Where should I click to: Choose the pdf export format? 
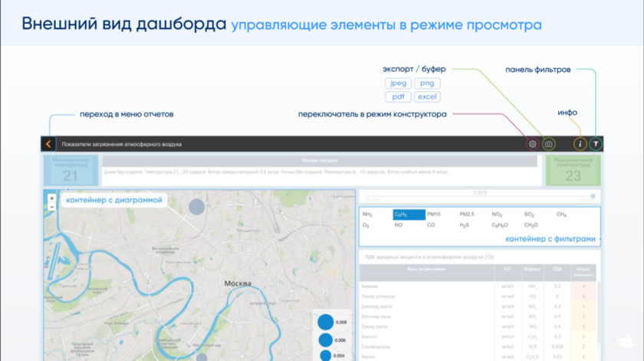[398, 97]
